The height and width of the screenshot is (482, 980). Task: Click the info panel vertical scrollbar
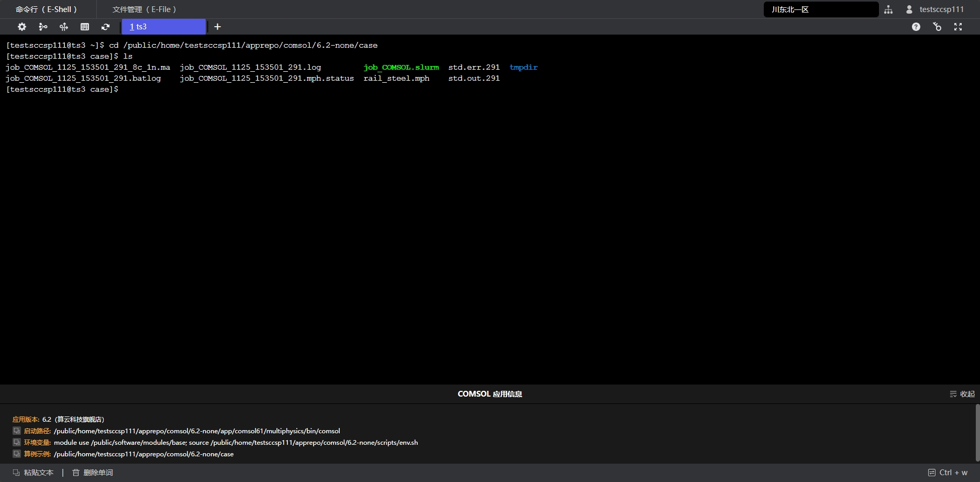point(977,433)
